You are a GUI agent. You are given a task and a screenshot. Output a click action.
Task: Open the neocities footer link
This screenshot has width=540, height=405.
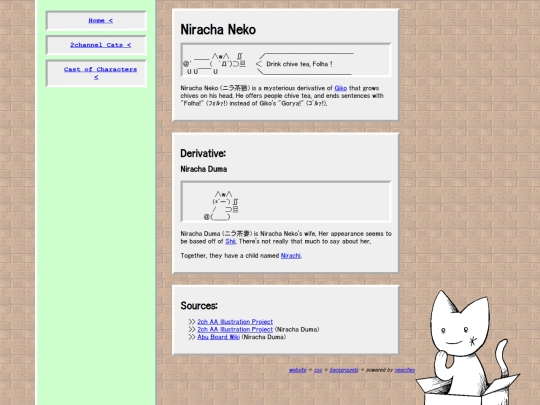405,370
